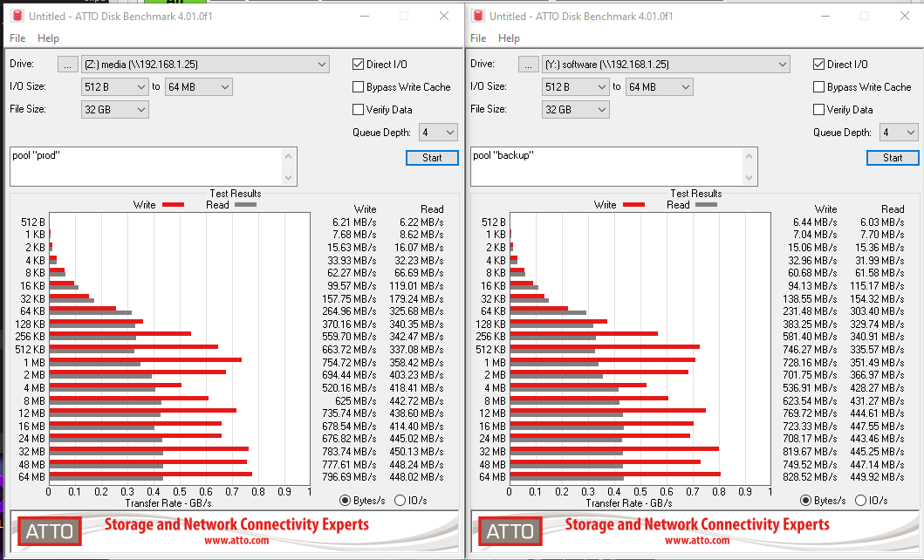The height and width of the screenshot is (560, 924).
Task: Click the gray Read legend swatch in the "backup" chart
Action: [x=707, y=205]
